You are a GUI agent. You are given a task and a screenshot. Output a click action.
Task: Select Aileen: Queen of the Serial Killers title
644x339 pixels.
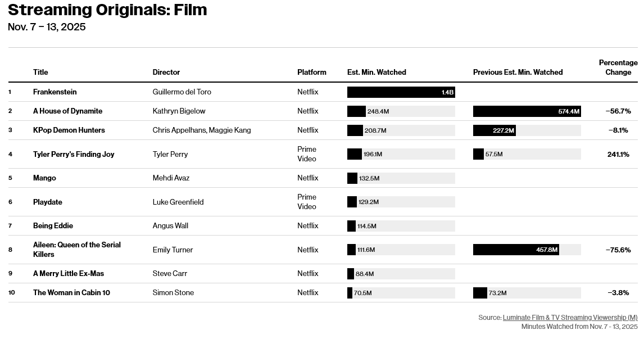tap(77, 250)
